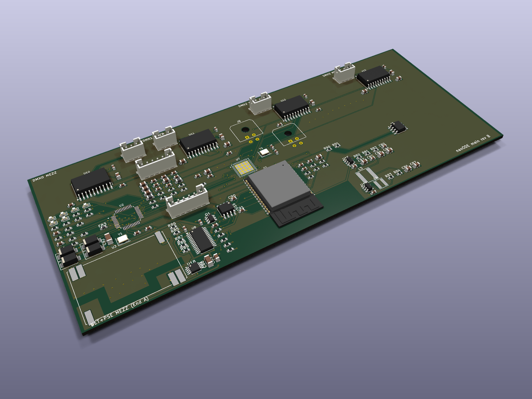
Task: Select the U18 small chip near C88
Action: pyautogui.click(x=194, y=268)
